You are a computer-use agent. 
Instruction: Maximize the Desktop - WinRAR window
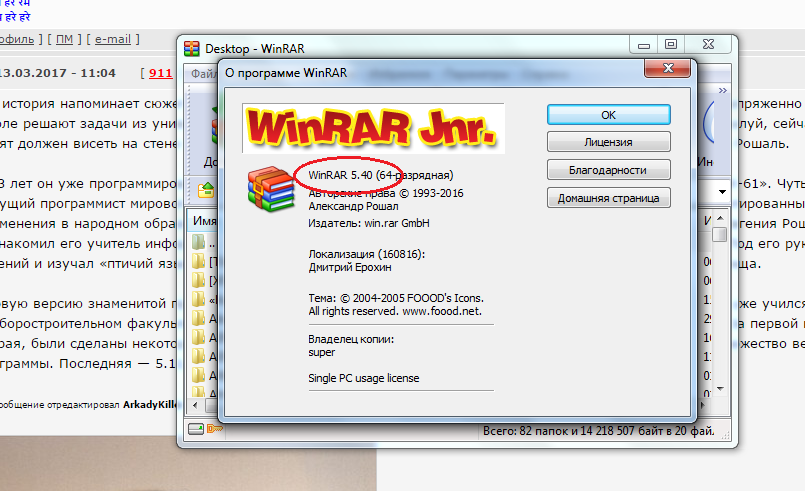click(670, 45)
